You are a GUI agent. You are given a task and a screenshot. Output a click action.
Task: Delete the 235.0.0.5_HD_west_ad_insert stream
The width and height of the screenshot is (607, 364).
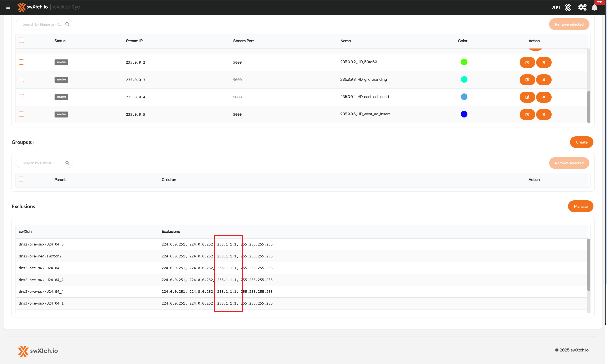pos(544,115)
